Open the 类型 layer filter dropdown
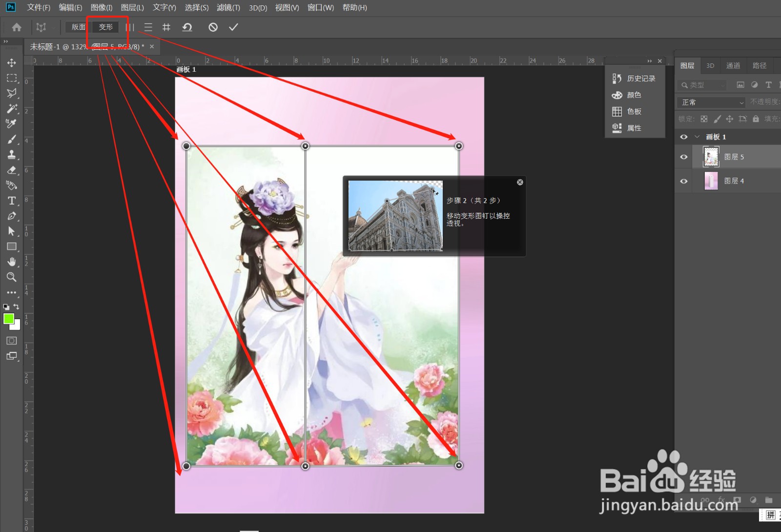Screen dimensions: 781x532 tap(702, 85)
